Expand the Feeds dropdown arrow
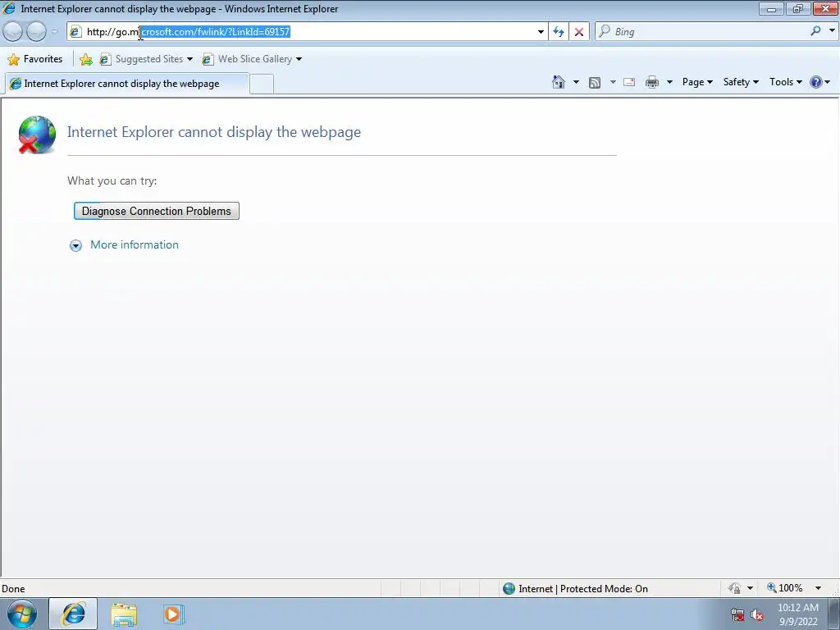 pyautogui.click(x=612, y=82)
